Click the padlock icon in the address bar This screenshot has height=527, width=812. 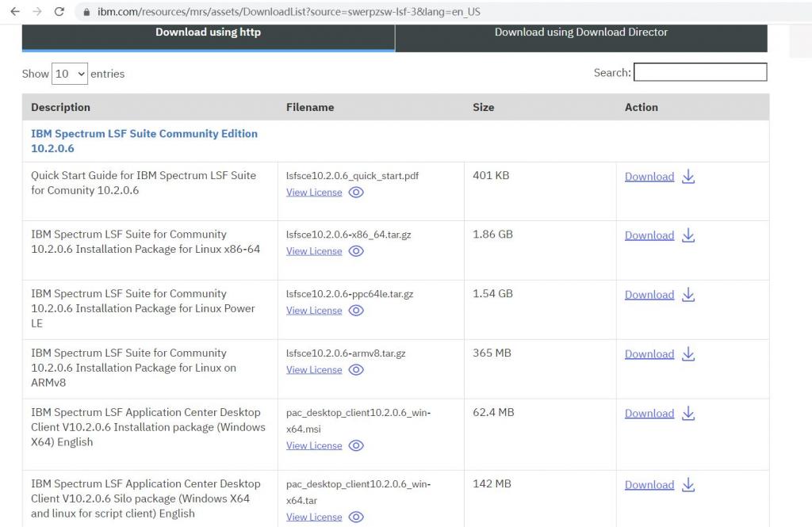[x=86, y=12]
